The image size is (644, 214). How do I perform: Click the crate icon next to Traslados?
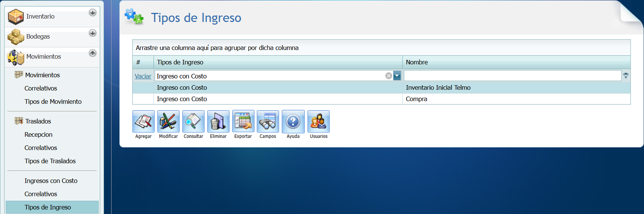point(19,121)
